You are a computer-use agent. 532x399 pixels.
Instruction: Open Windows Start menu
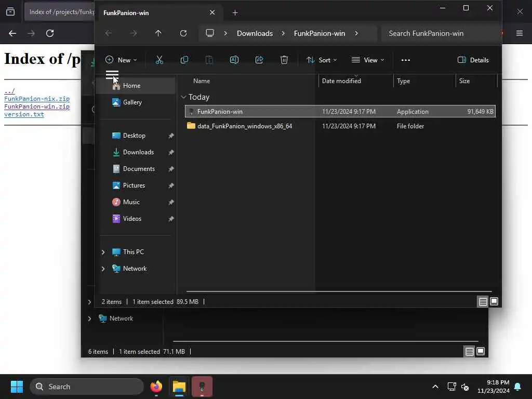coord(17,387)
